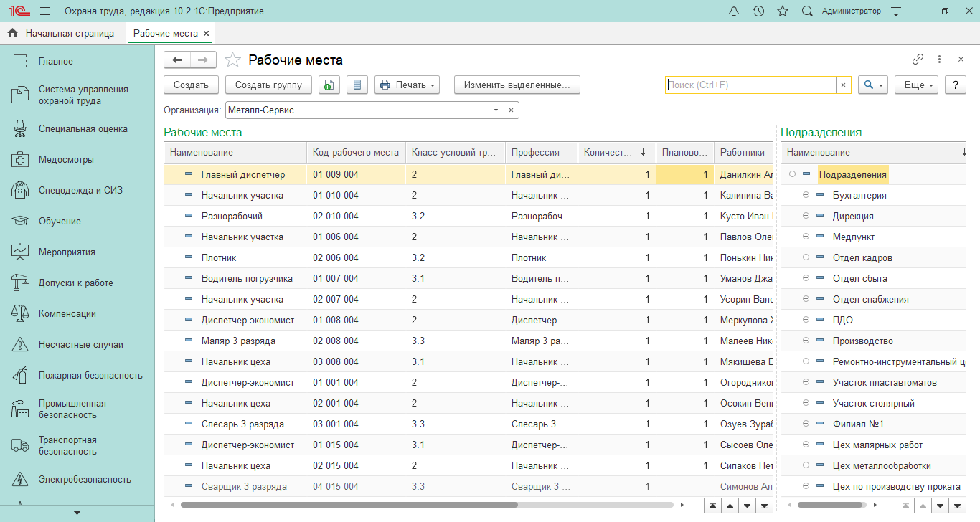Clear the Организация field with x
This screenshot has height=522, width=980.
click(x=512, y=110)
